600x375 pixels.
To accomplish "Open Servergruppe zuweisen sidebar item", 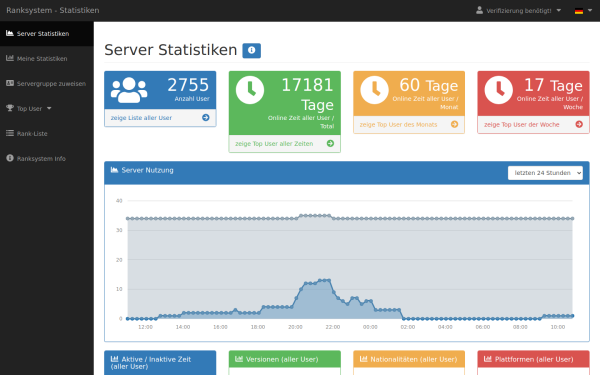I will 47,83.
